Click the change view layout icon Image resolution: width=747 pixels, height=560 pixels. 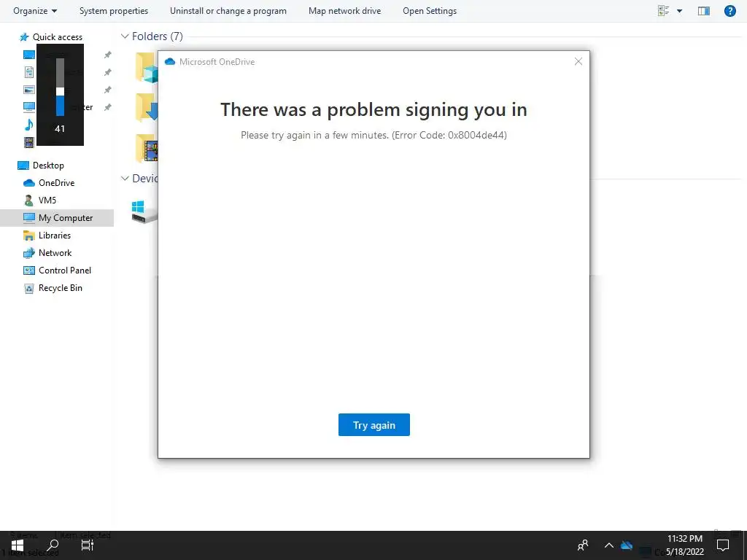pos(663,10)
